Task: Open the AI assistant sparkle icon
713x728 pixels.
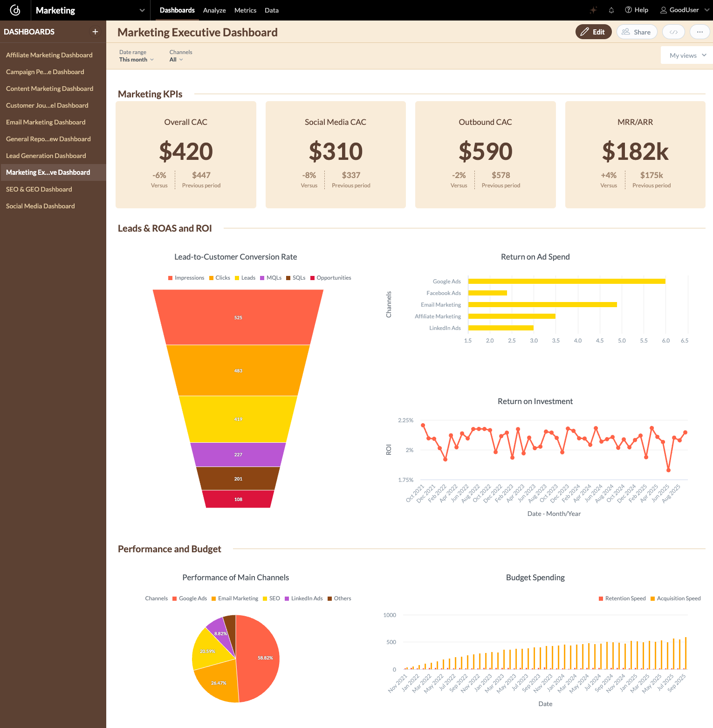Action: click(593, 10)
